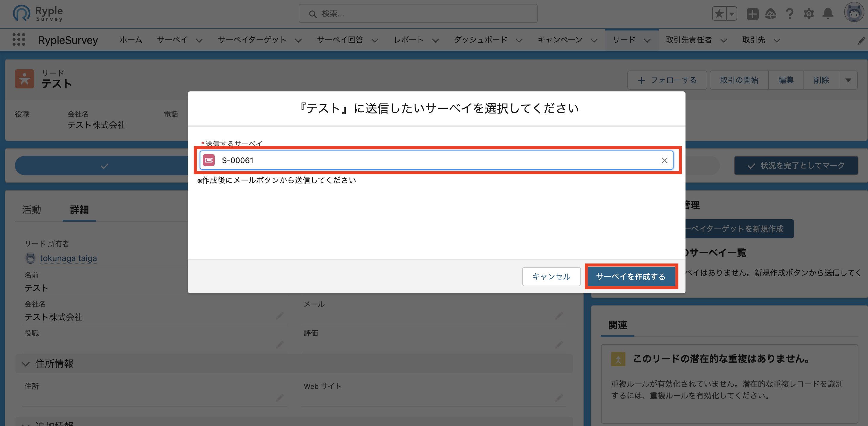Image resolution: width=868 pixels, height=426 pixels.
Task: Open the more actions dropdown beside 削除
Action: 848,80
